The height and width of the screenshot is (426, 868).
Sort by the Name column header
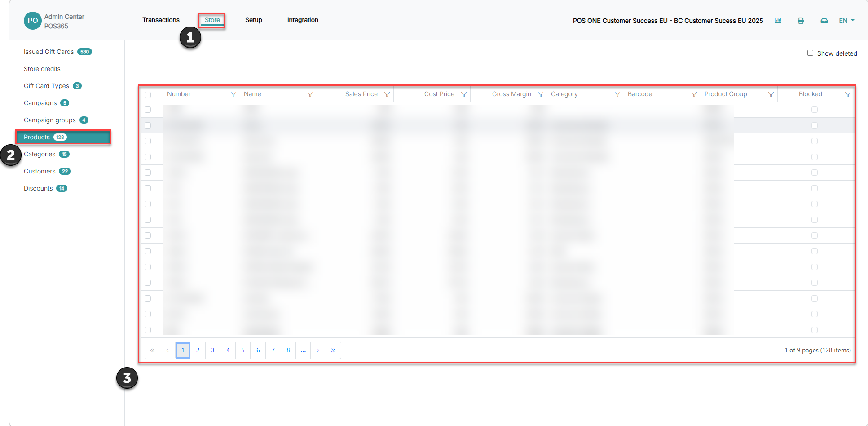coord(252,94)
